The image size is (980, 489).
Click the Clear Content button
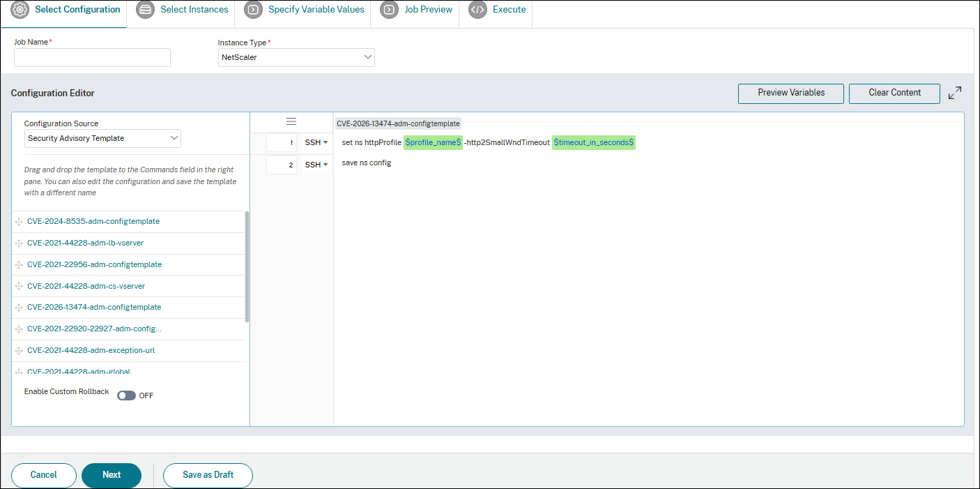[895, 93]
